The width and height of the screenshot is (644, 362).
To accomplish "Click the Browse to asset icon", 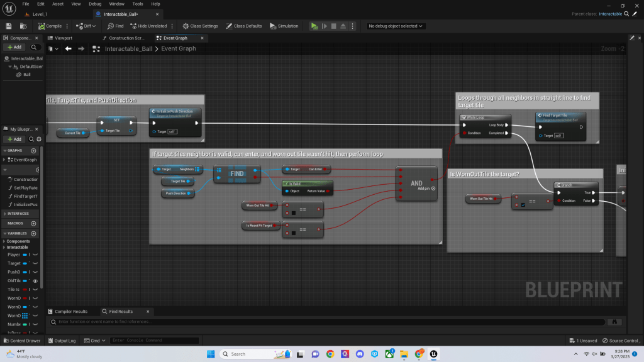I will click(x=23, y=26).
